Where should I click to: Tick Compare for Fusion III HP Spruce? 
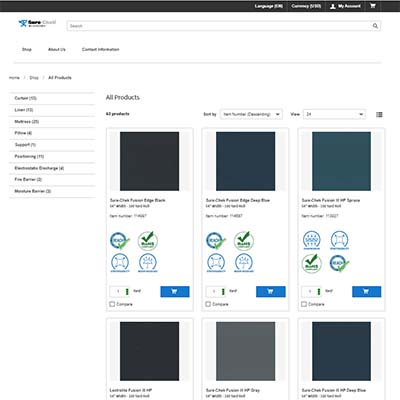304,304
